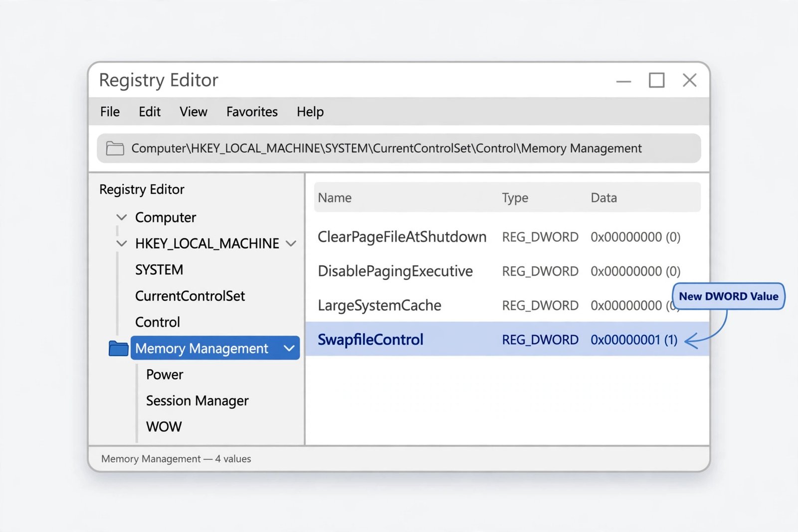Sort by the Type column header

pyautogui.click(x=515, y=198)
